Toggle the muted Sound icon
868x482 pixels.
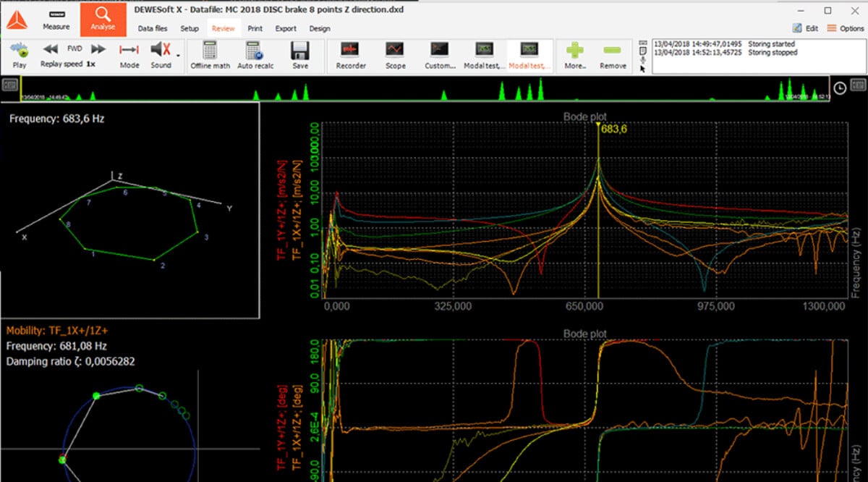160,50
